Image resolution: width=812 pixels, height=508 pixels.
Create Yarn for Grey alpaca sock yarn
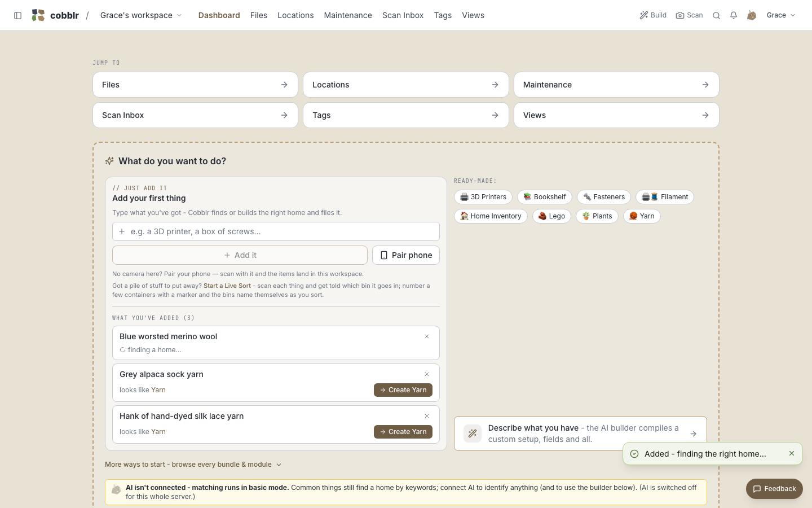[x=403, y=390]
